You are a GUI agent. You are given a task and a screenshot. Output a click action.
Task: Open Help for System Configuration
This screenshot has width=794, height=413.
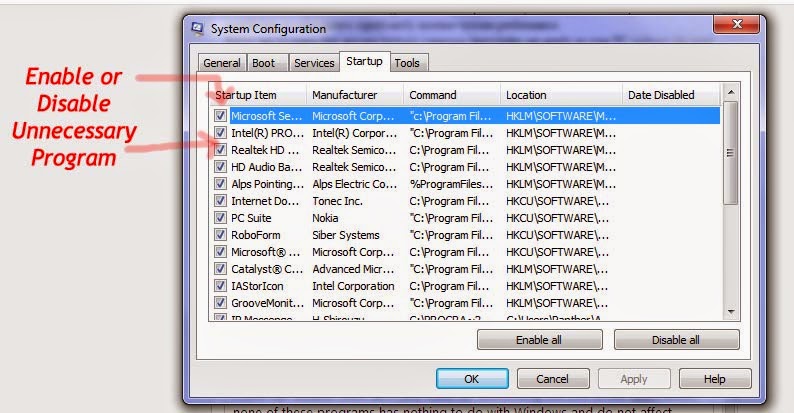[x=714, y=379]
